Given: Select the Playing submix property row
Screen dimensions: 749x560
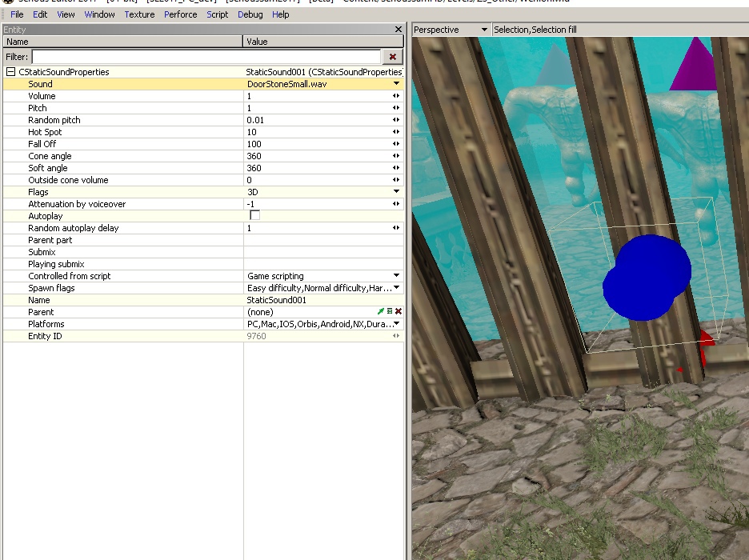Looking at the screenshot, I should tap(203, 264).
